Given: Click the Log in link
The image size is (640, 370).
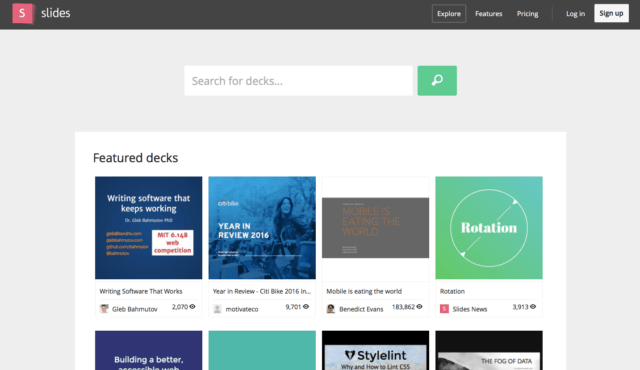Looking at the screenshot, I should coord(575,13).
